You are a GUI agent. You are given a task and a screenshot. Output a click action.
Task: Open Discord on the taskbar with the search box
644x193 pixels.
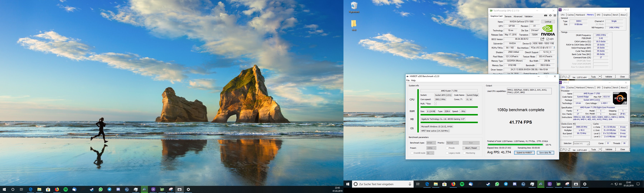pyautogui.click(x=514, y=184)
